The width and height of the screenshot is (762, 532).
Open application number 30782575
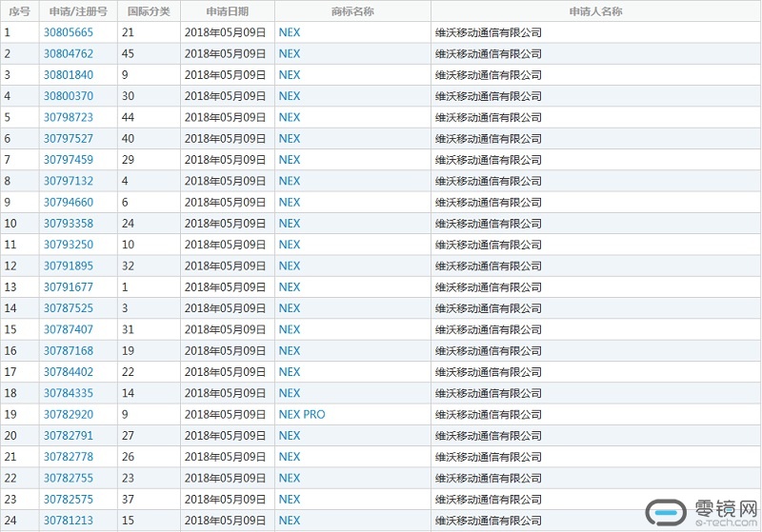(68, 500)
